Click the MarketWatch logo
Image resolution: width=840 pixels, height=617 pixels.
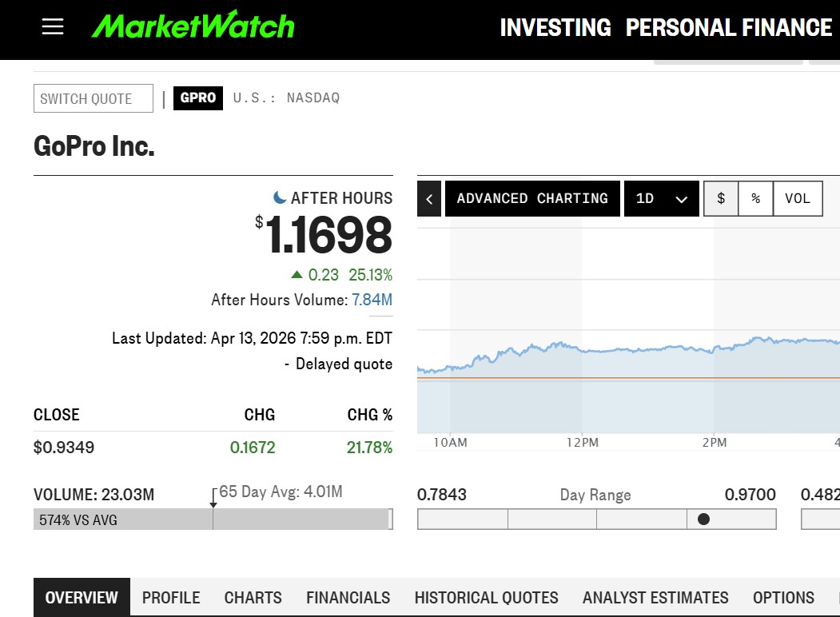click(193, 26)
